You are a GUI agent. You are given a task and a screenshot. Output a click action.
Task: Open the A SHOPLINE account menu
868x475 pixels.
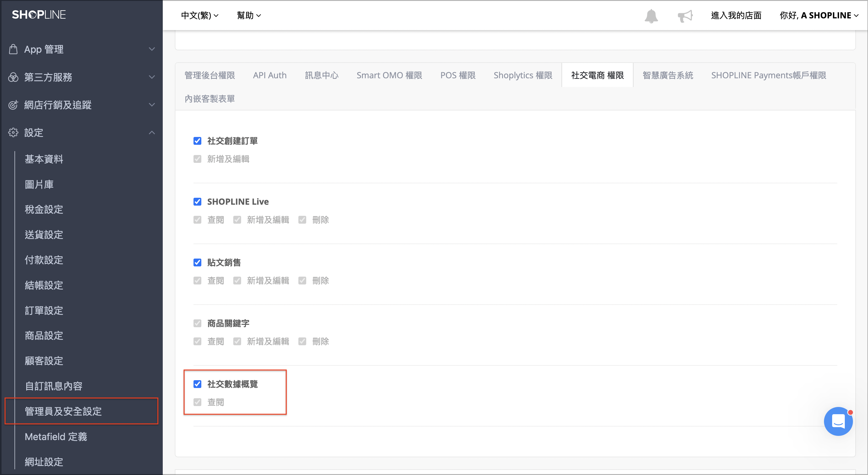[819, 15]
